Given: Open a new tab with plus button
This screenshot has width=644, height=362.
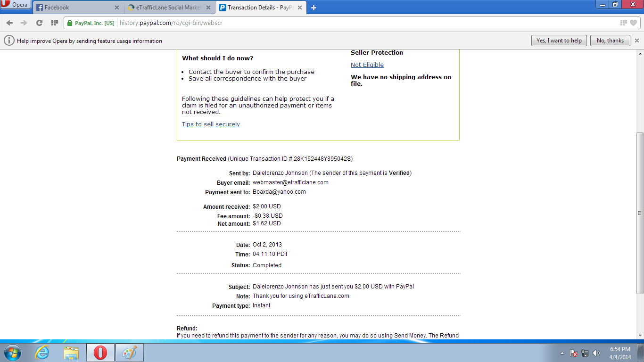Looking at the screenshot, I should click(314, 8).
